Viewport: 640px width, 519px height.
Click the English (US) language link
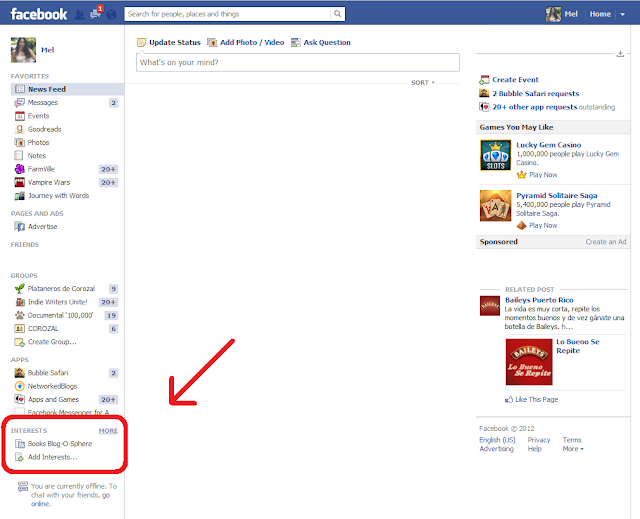click(x=497, y=440)
